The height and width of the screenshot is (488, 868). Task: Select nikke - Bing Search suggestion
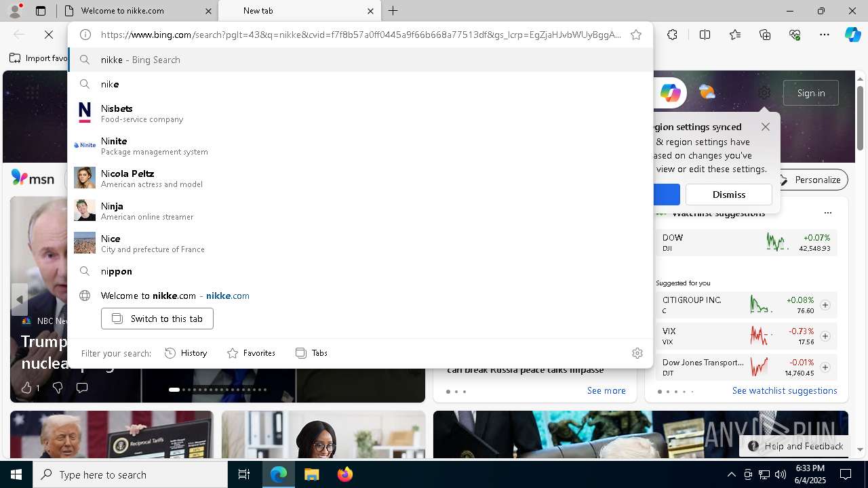[360, 60]
